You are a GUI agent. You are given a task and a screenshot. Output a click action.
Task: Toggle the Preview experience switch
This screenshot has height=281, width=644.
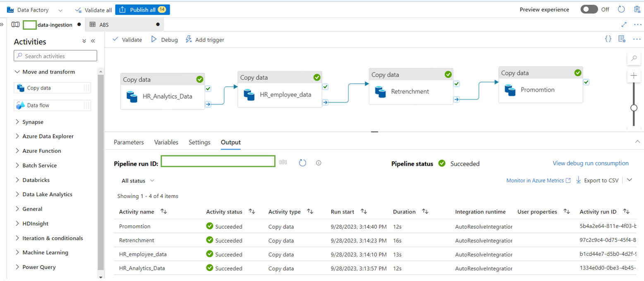pos(589,10)
